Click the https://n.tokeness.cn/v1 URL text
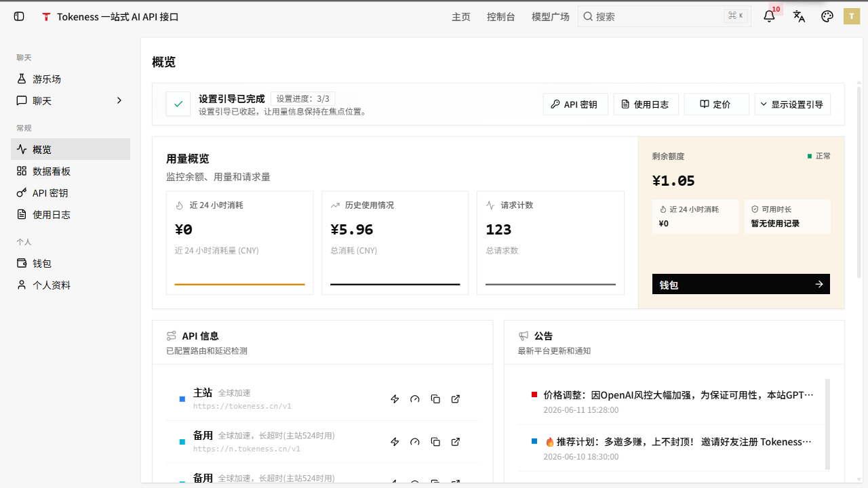 [247, 449]
